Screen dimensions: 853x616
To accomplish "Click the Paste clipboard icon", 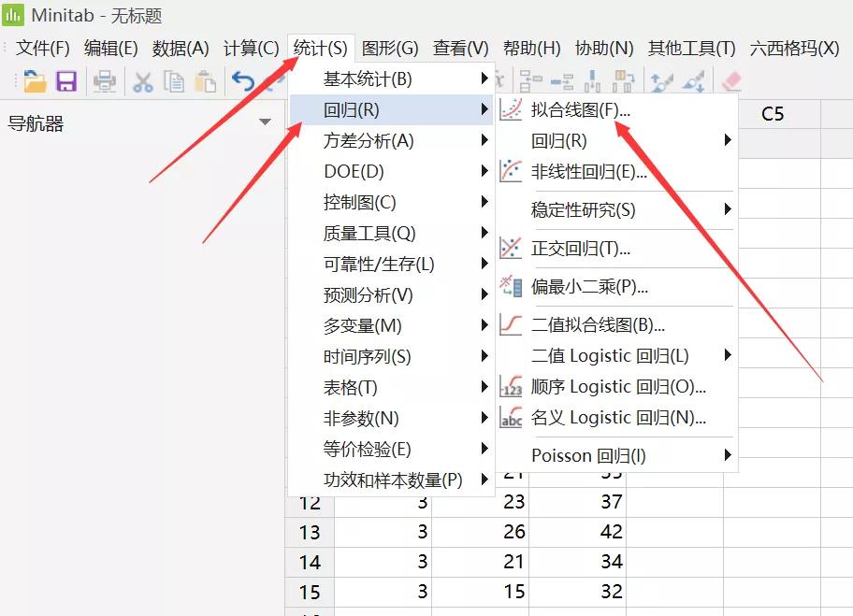I will coord(206,82).
